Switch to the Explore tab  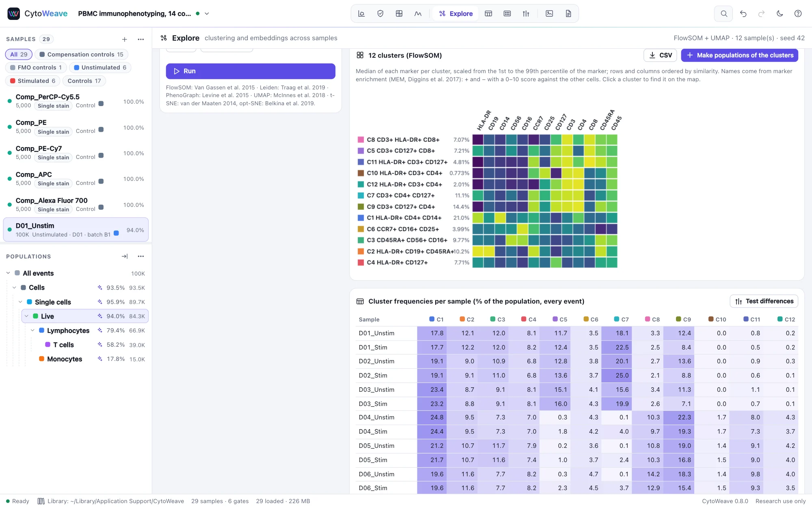point(456,13)
